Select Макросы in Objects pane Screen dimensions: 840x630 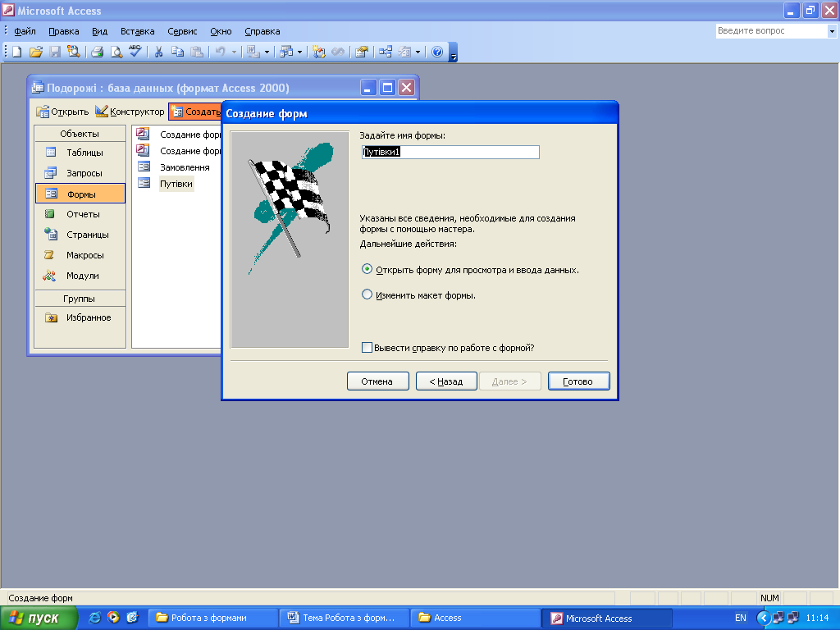point(80,255)
